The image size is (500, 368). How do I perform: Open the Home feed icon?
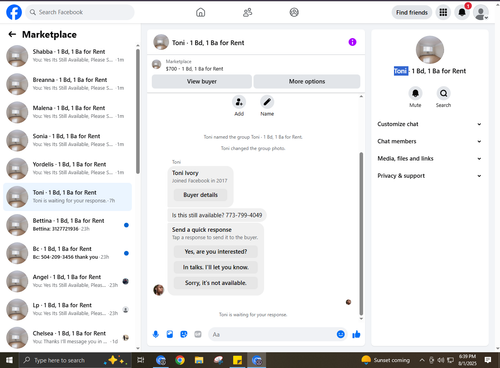click(x=200, y=12)
